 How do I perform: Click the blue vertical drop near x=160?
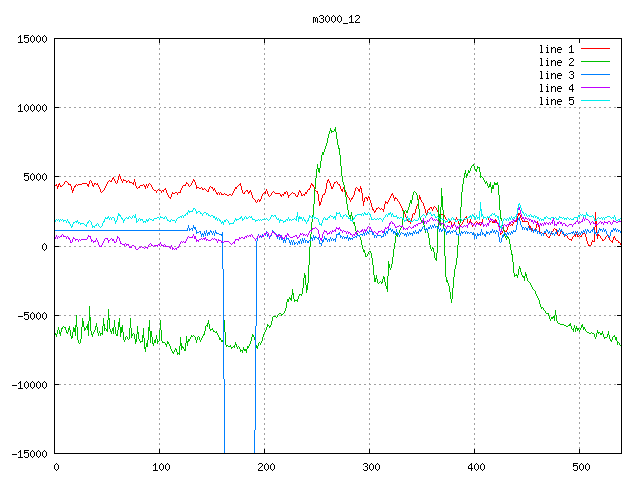pos(224,350)
